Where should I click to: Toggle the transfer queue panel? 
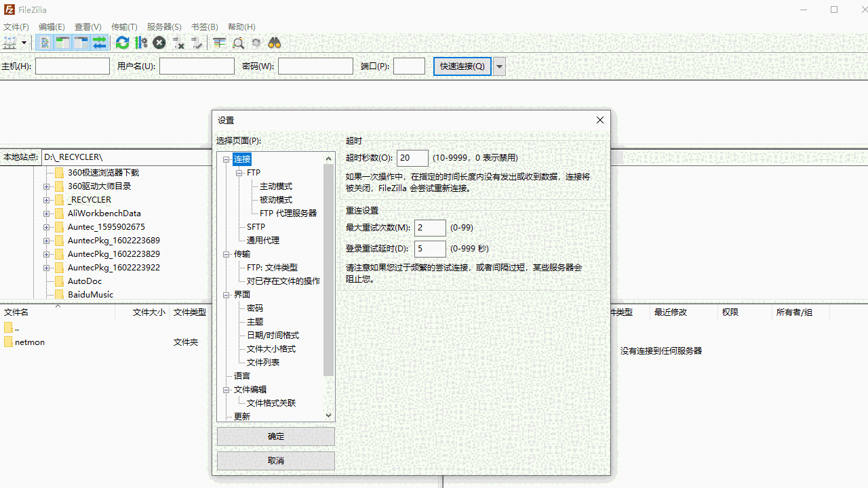point(99,43)
